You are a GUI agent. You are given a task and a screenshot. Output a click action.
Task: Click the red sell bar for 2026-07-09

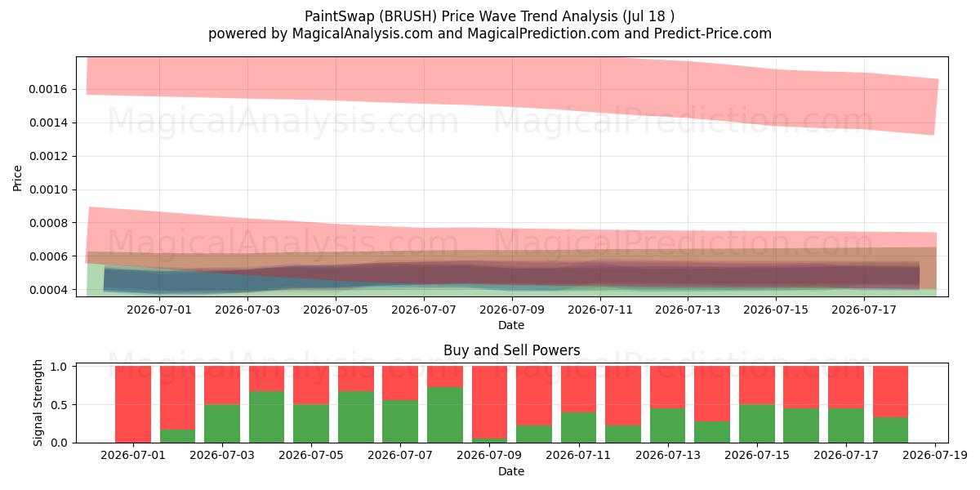[489, 403]
